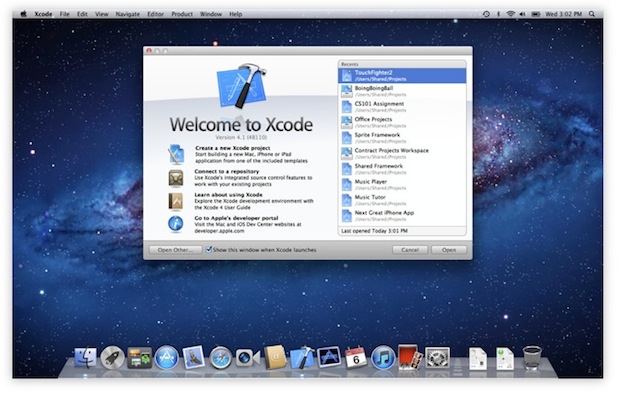
Task: Click the Xcode hammer icon in Dock
Action: (x=302, y=358)
